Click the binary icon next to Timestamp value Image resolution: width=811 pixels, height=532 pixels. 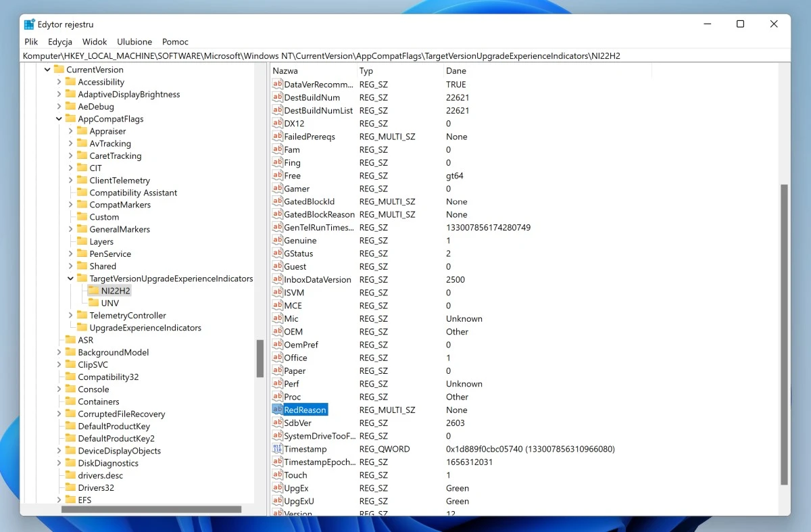tap(277, 449)
